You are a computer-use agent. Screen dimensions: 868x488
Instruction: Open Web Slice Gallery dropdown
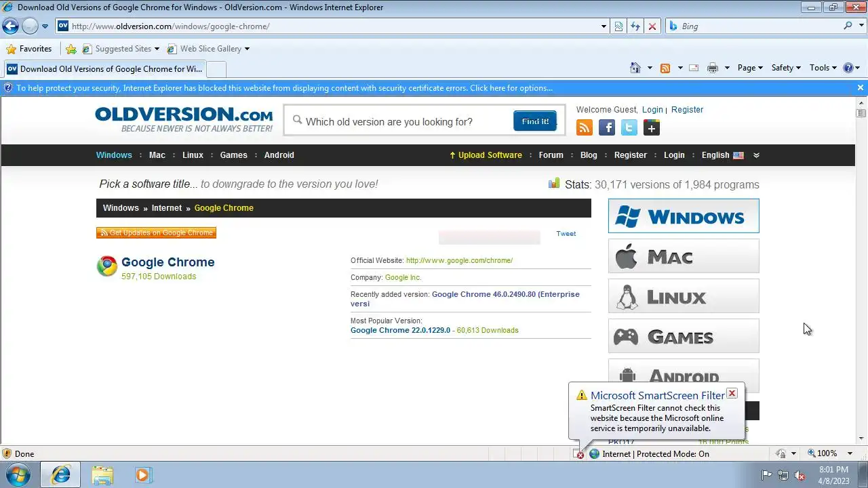(208, 49)
